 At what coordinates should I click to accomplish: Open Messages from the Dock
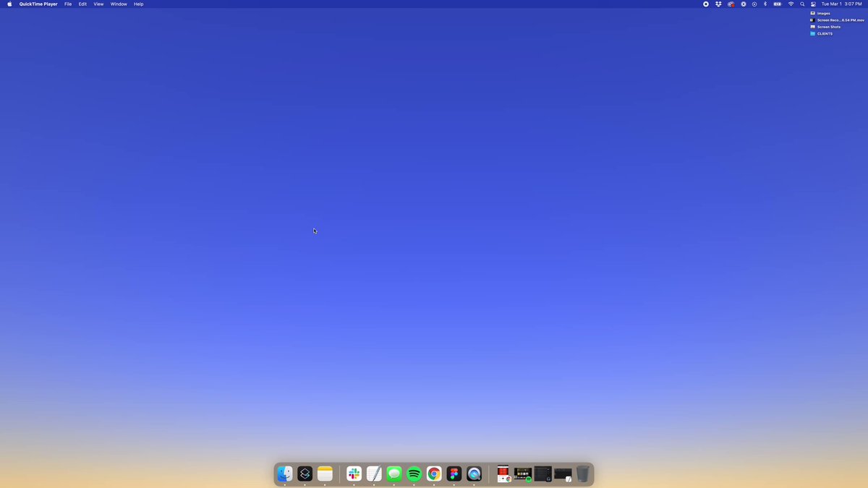pos(394,474)
